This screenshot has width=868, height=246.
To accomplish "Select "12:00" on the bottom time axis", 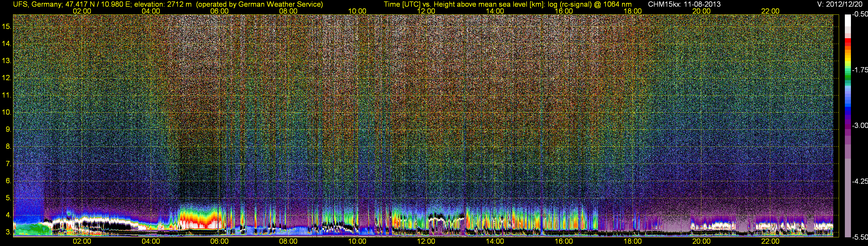I will click(426, 241).
